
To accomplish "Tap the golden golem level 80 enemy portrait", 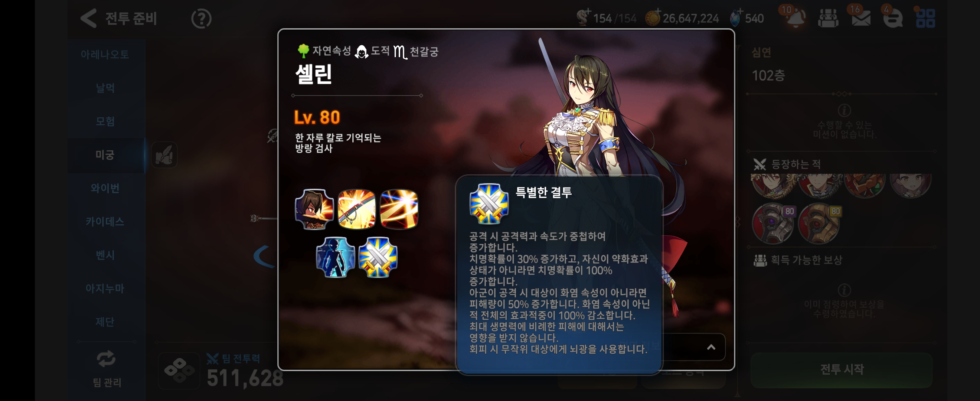I will click(x=819, y=224).
